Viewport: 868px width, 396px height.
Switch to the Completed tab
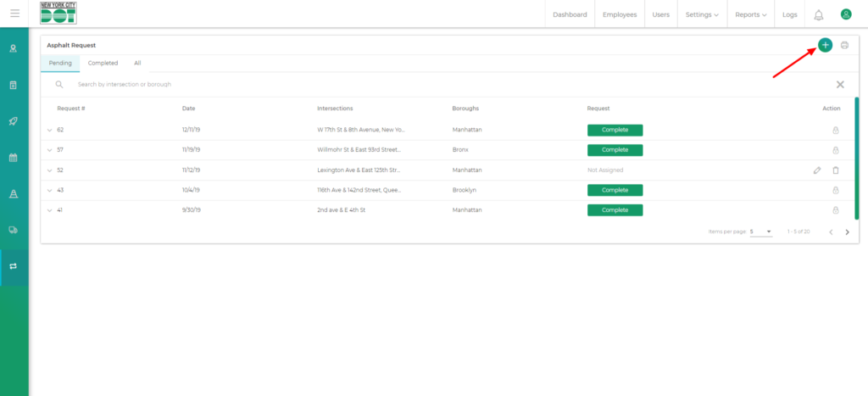pos(103,63)
